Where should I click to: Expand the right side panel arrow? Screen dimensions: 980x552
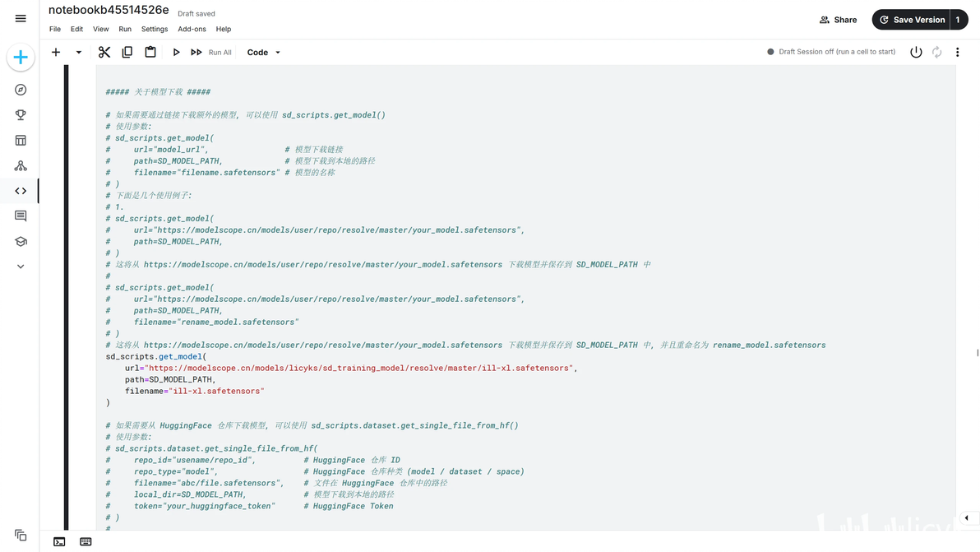point(967,518)
